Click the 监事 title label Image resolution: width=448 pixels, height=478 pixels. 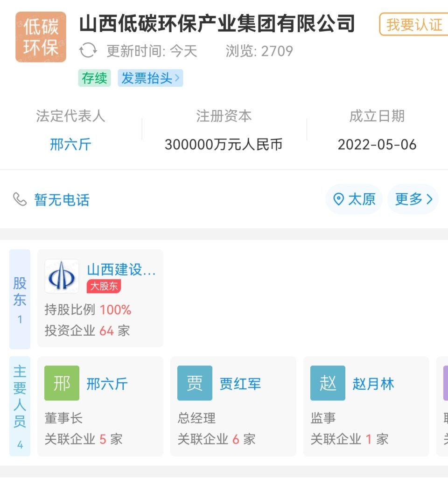point(323,418)
